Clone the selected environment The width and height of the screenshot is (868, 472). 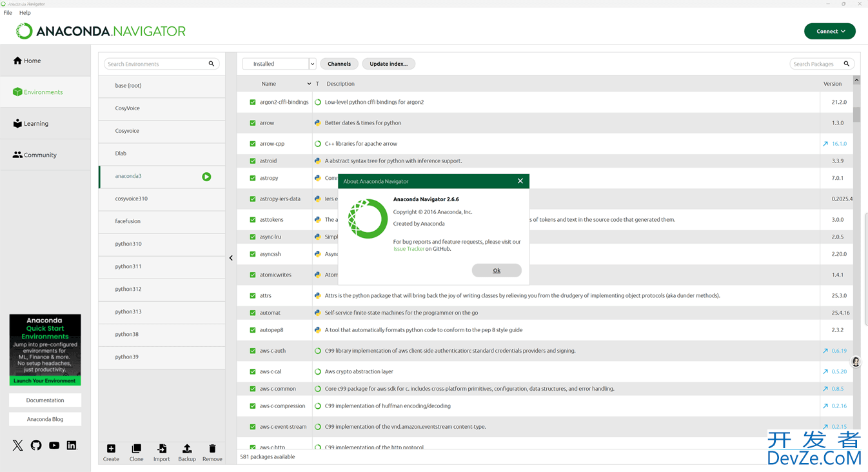coord(136,453)
